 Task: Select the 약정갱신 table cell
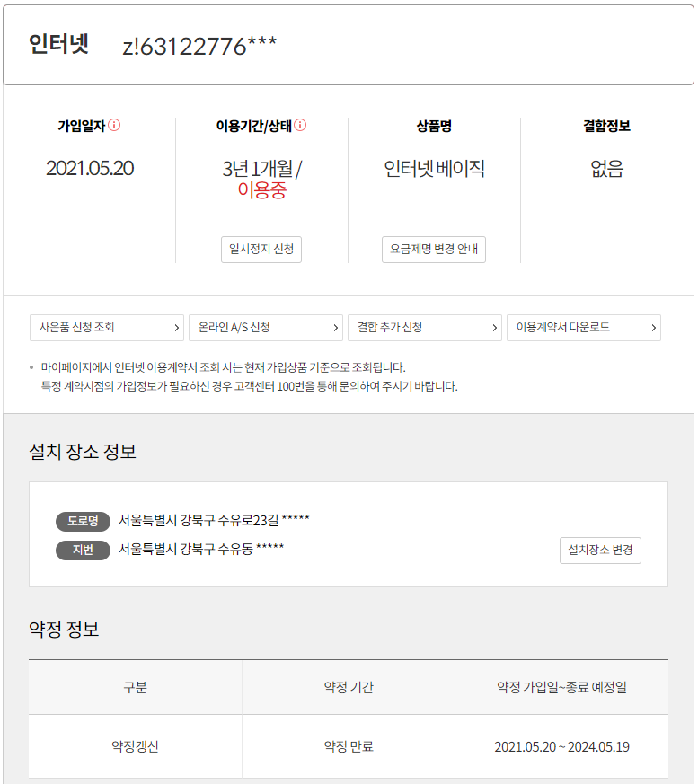[135, 746]
